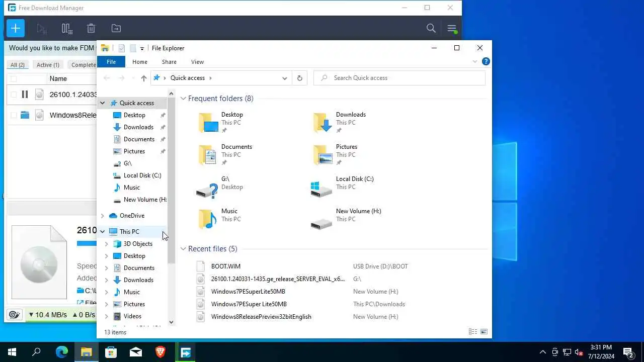Sort FDM list by the Name column header
Viewport: 644px width, 362px height.
tap(58, 78)
